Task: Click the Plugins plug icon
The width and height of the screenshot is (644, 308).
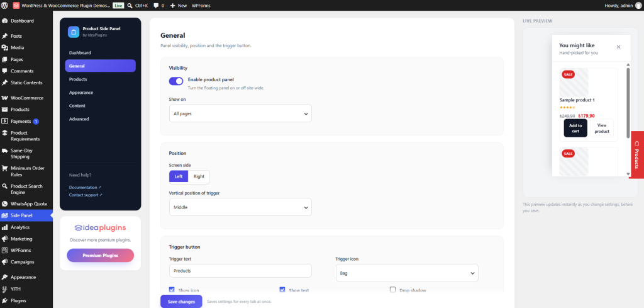Action: click(x=5, y=300)
